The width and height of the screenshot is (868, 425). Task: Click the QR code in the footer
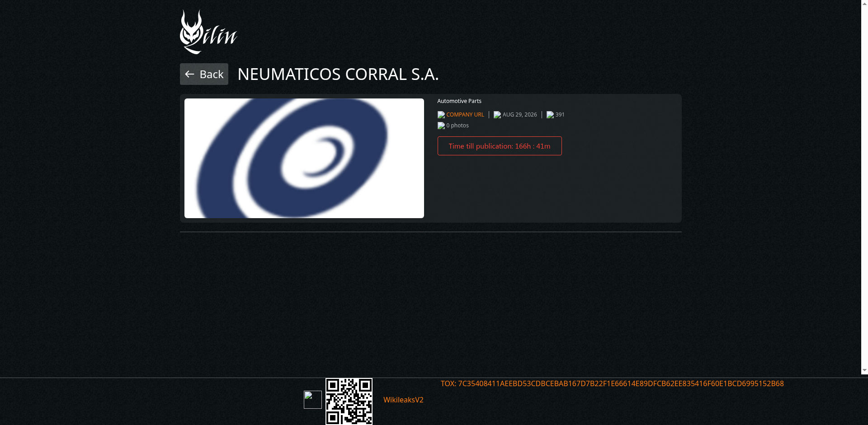tap(349, 401)
